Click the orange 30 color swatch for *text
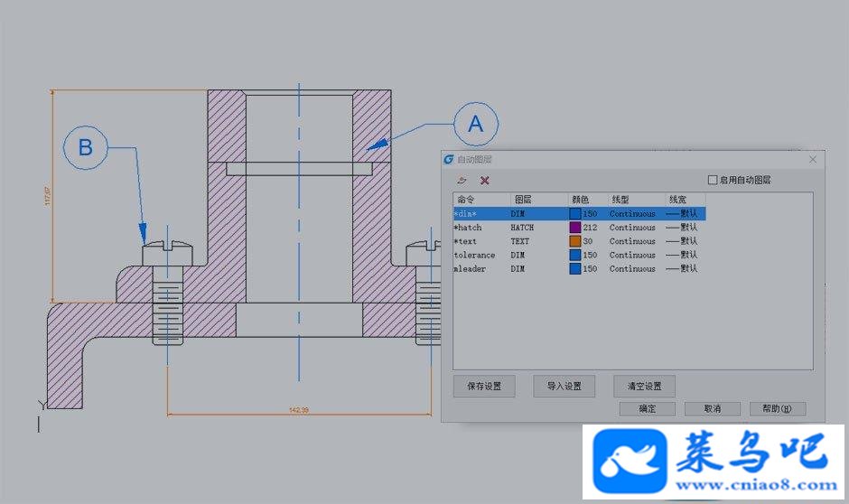This screenshot has width=849, height=504. [575, 241]
